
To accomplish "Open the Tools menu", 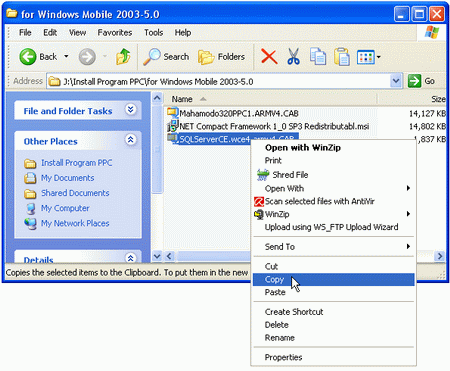I will pos(153,33).
